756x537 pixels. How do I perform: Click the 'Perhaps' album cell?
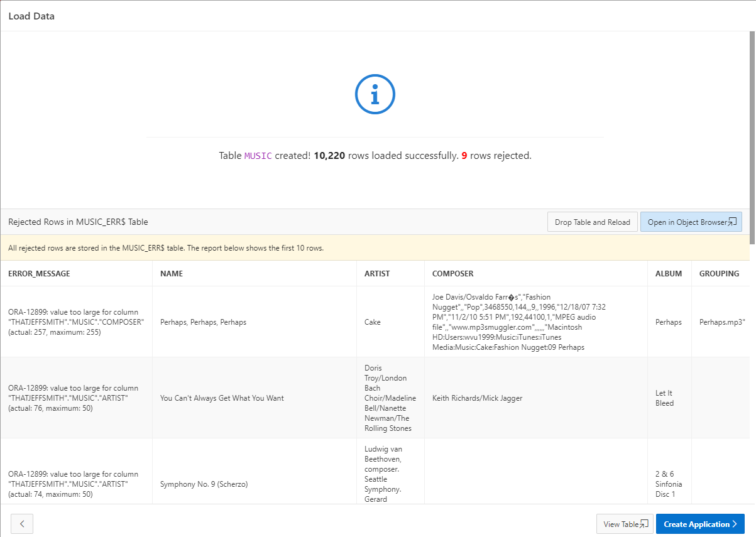click(669, 322)
